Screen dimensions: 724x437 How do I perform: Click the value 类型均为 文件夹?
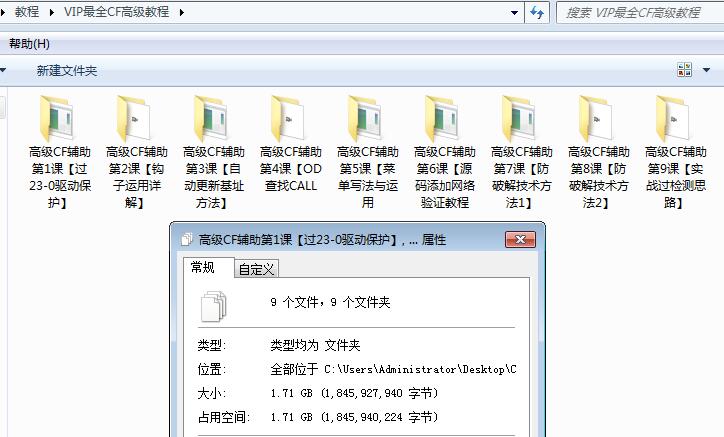coord(315,345)
